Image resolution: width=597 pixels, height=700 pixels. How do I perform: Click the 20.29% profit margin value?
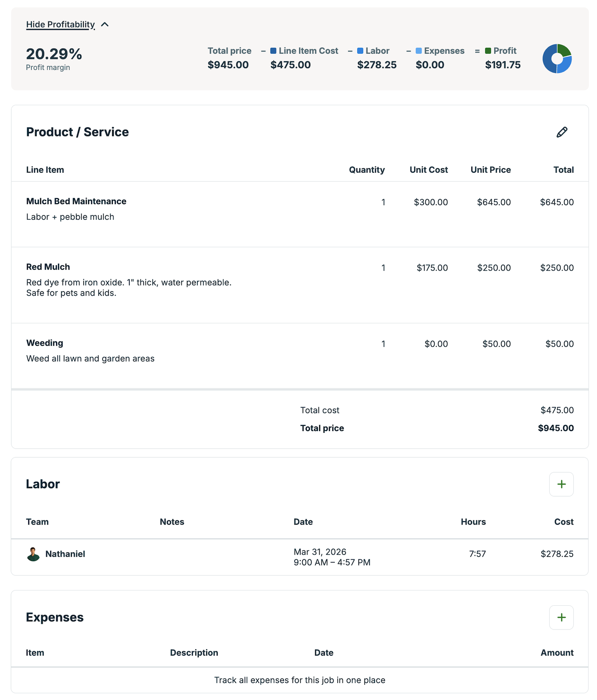pos(54,54)
